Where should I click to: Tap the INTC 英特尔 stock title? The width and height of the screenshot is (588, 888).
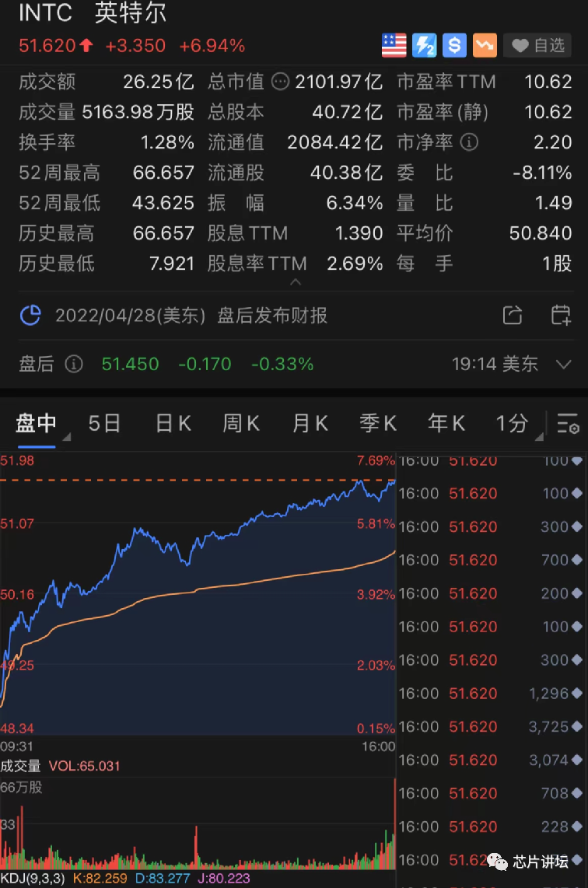[93, 12]
